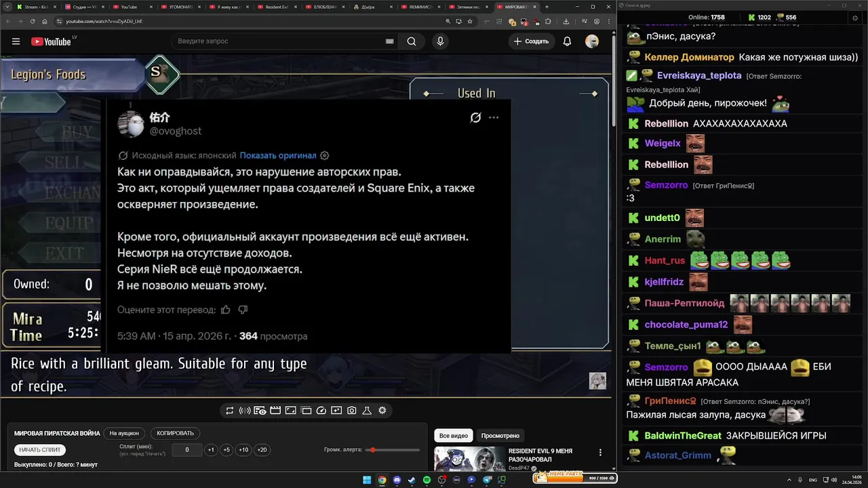This screenshot has width=868, height=488.
Task: Go back in the browser
Action: tap(9, 21)
